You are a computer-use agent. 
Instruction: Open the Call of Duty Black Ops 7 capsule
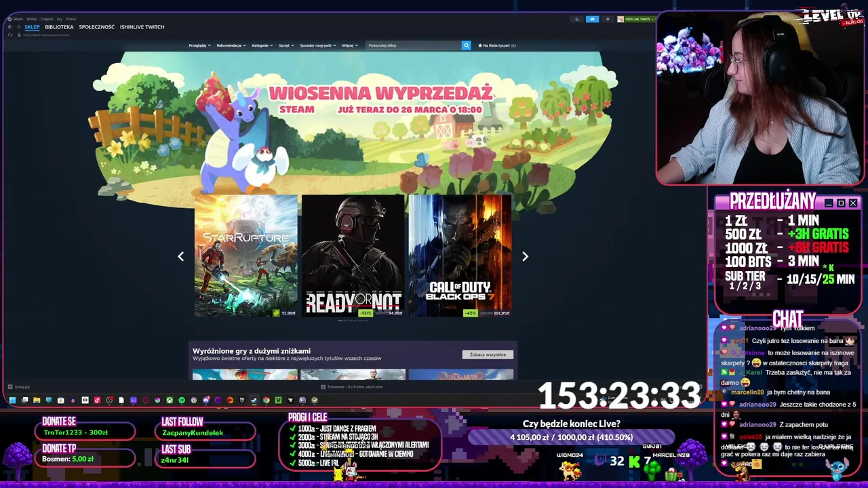tap(460, 256)
